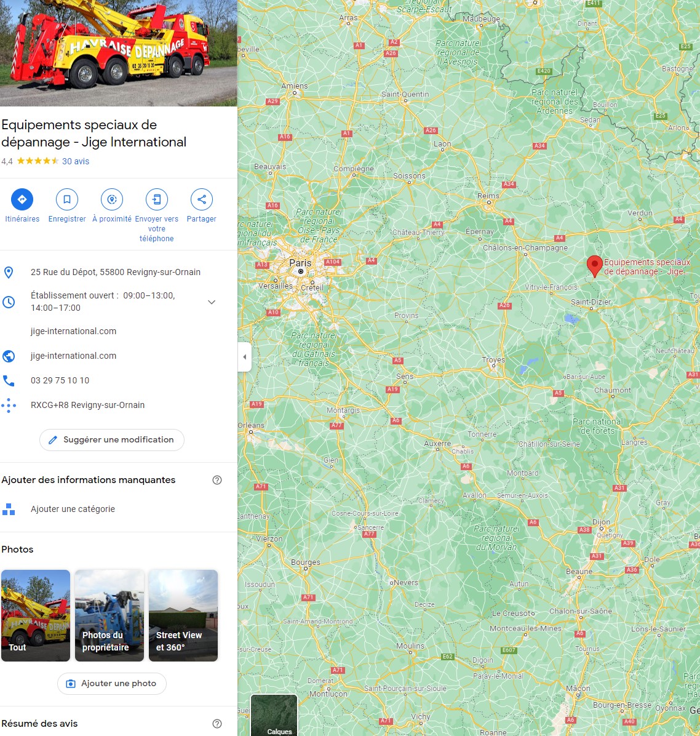The image size is (700, 736).
Task: Click the red map pin marker
Action: pos(594,266)
